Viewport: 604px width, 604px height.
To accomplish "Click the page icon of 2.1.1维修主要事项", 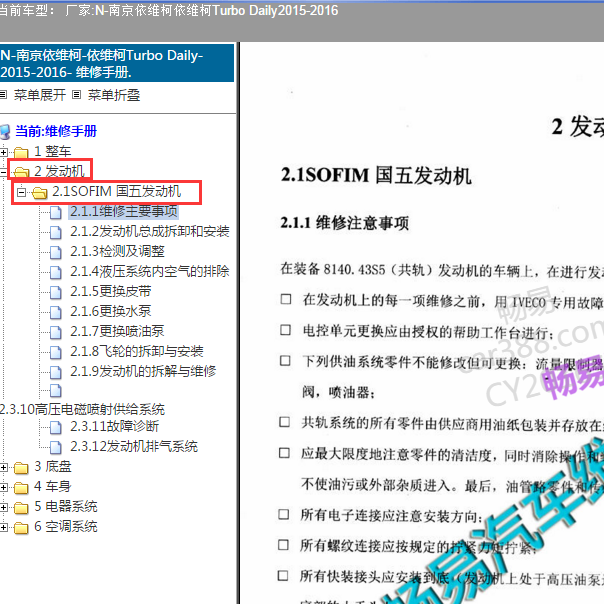I will click(55, 212).
